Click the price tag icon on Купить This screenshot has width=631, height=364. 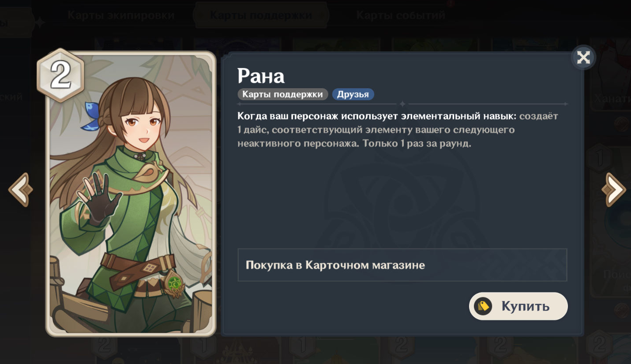[483, 306]
